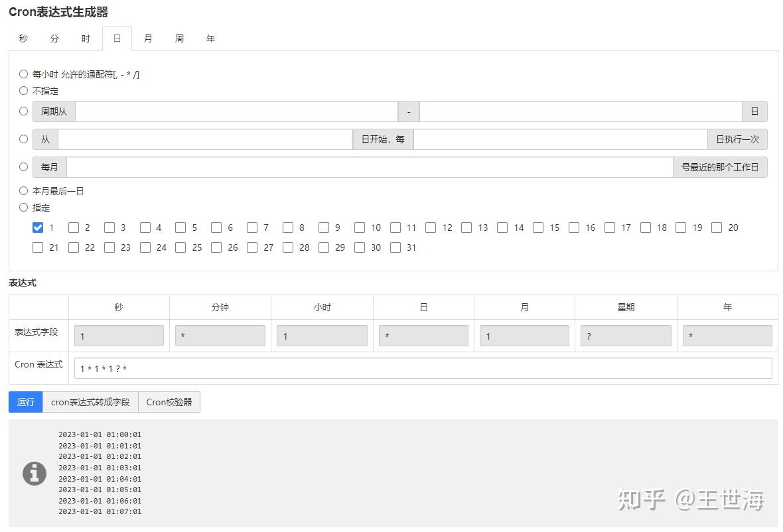
Task: Click the 2023-01-01 01:07:01 result line
Action: click(x=100, y=511)
